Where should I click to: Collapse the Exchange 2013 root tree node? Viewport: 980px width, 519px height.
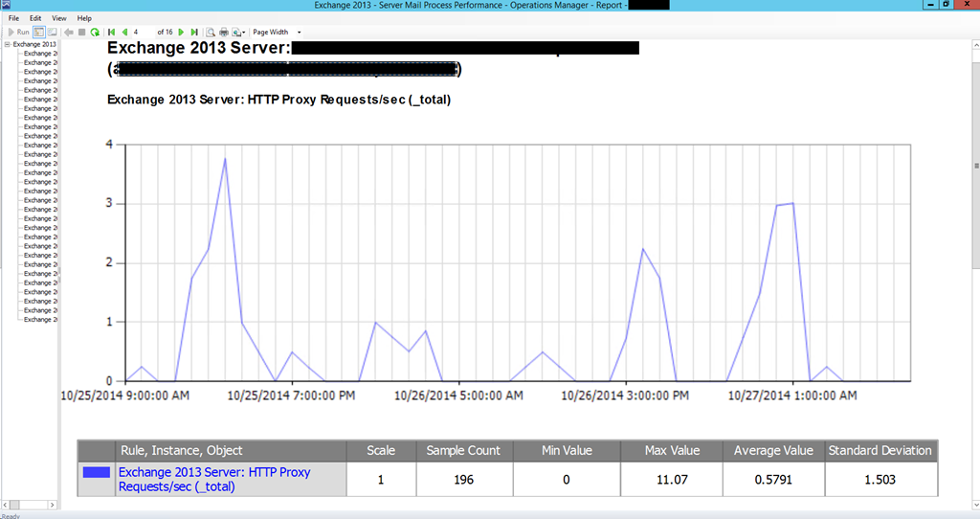click(x=7, y=44)
